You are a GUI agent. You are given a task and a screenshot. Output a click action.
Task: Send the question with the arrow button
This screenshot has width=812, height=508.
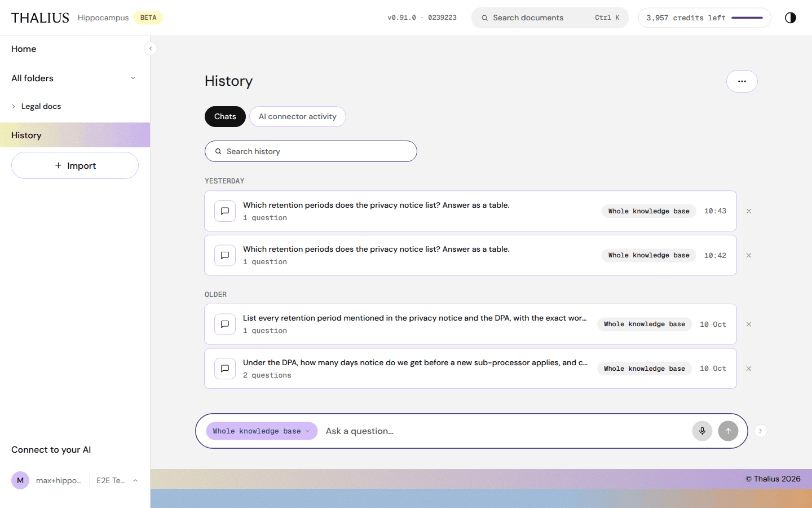coord(728,431)
